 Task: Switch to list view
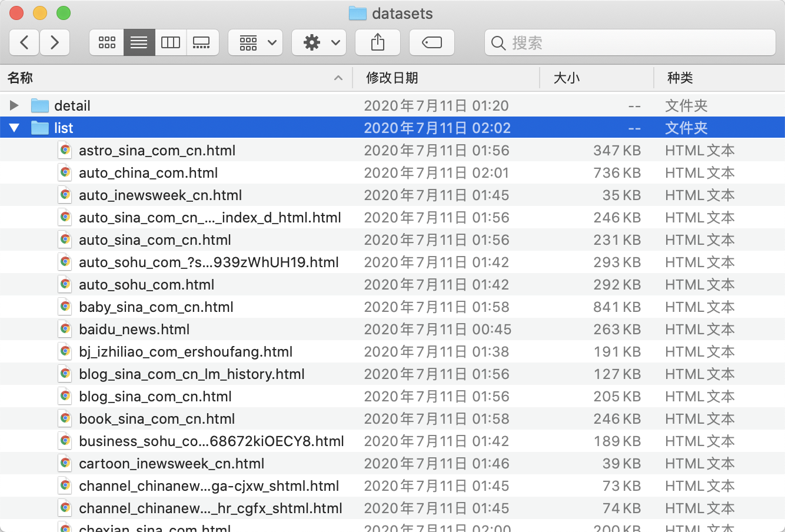pyautogui.click(x=139, y=42)
